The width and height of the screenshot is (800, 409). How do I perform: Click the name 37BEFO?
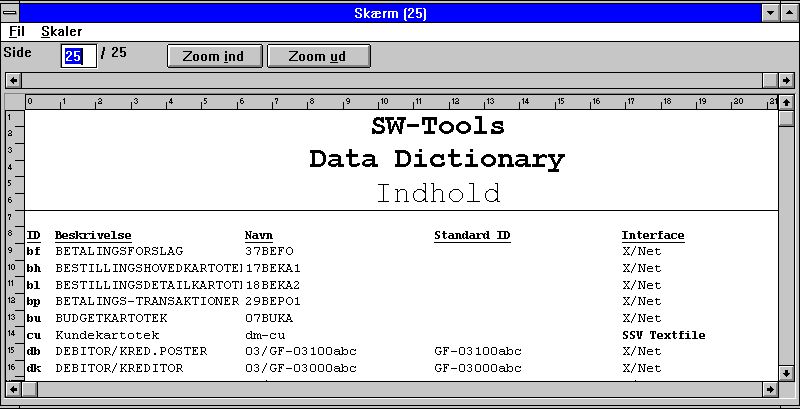(x=269, y=251)
